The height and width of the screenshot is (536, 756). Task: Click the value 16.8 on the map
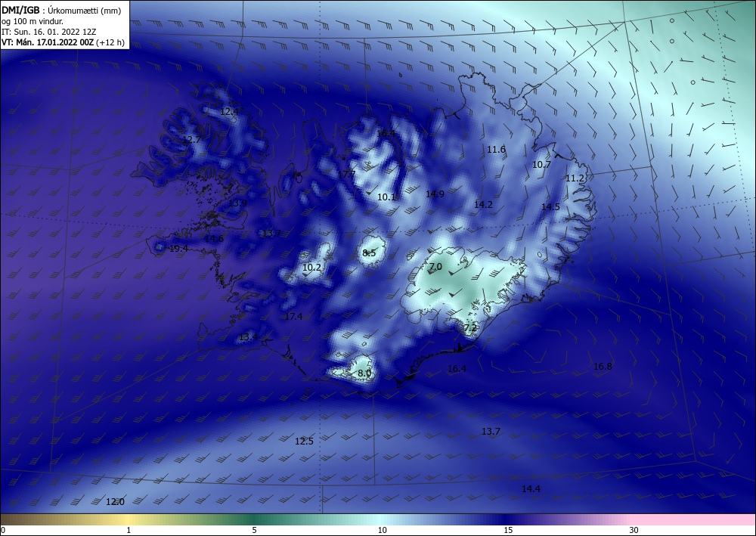(x=603, y=367)
